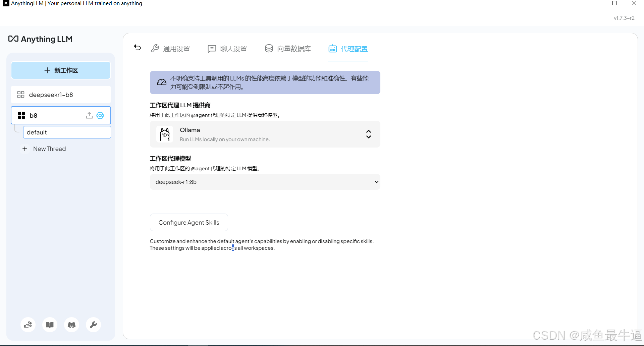Start a New Thread
Screen dimensions: 644x346
pyautogui.click(x=44, y=149)
